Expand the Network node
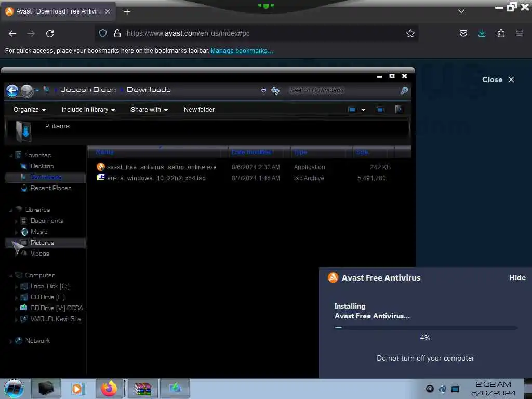The image size is (532, 399). click(11, 341)
